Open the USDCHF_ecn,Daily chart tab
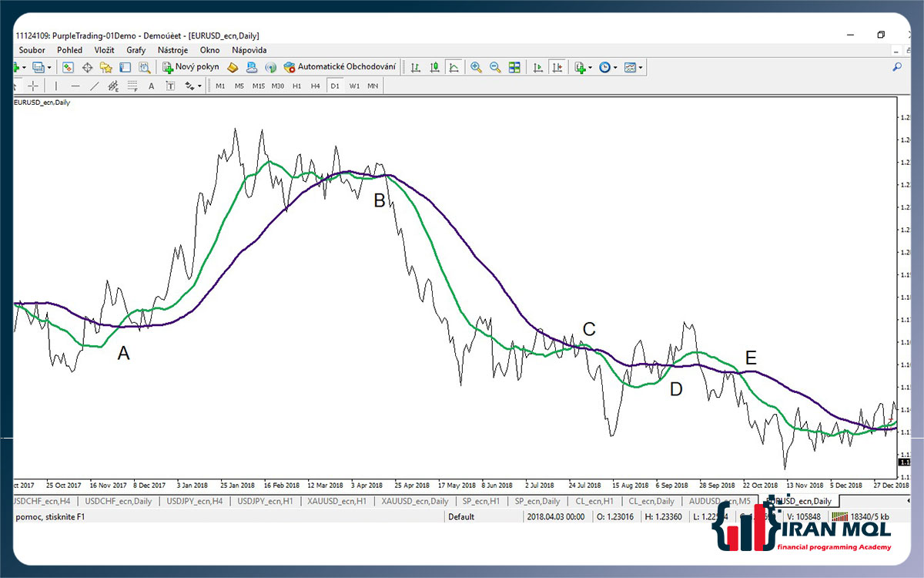The height and width of the screenshot is (578, 924). [118, 501]
